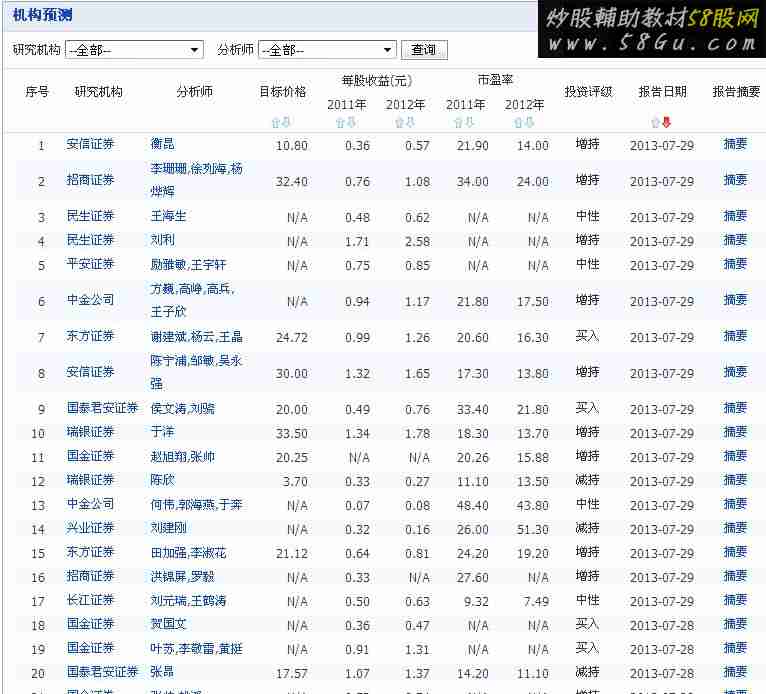Click the 查询 button
Screen dimensions: 766x694
(x=424, y=50)
